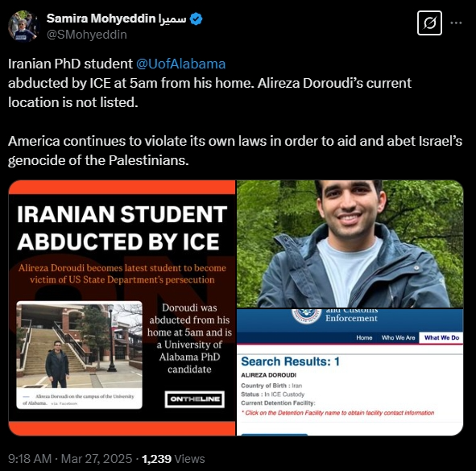Click the campus stairs photo inset
The width and height of the screenshot is (476, 471).
(x=79, y=345)
